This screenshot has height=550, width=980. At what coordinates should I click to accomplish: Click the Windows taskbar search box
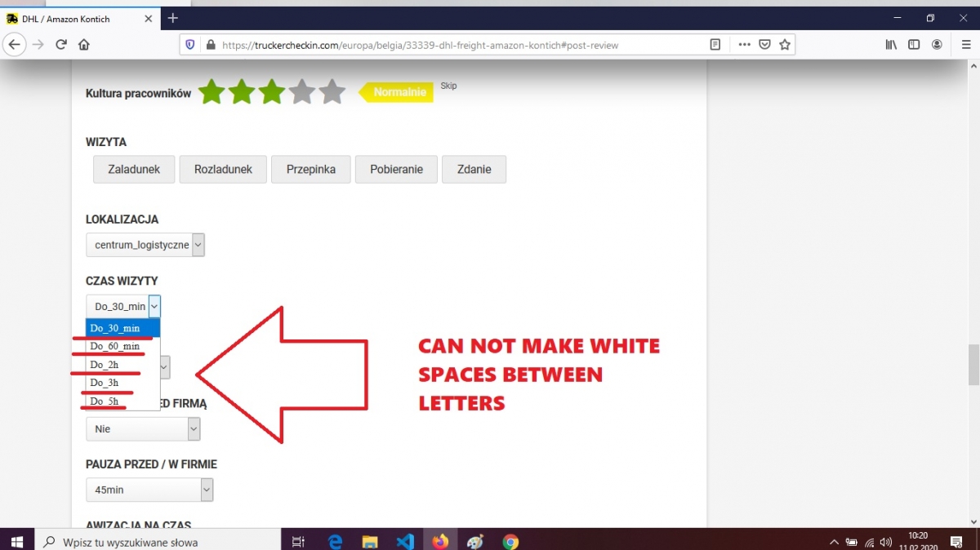155,541
